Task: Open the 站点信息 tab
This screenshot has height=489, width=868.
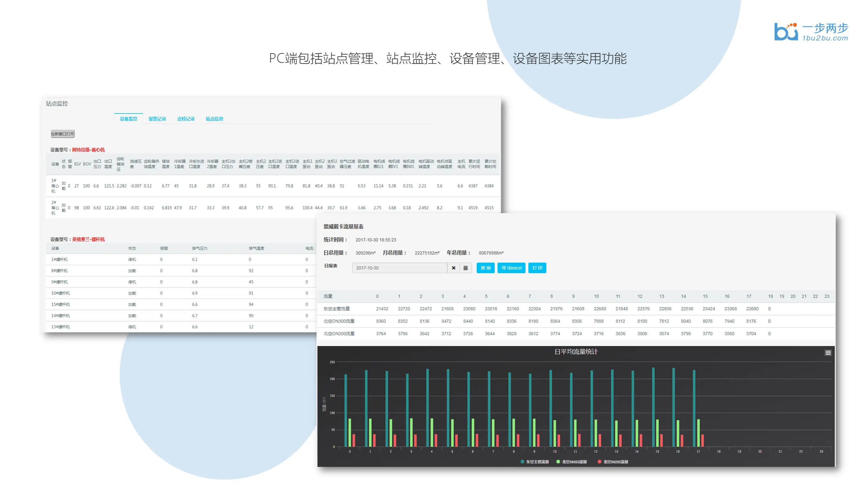Action: pos(214,119)
